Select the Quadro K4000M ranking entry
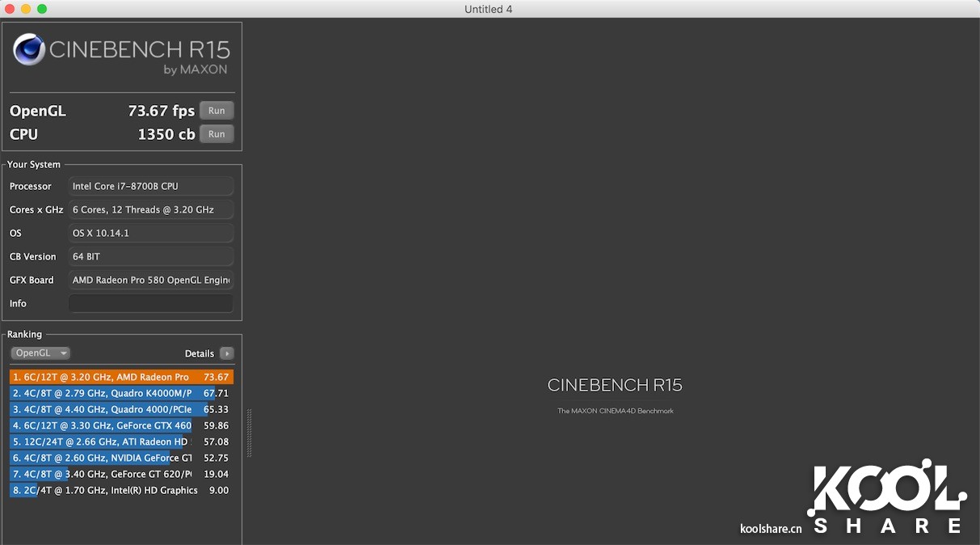 [x=121, y=393]
